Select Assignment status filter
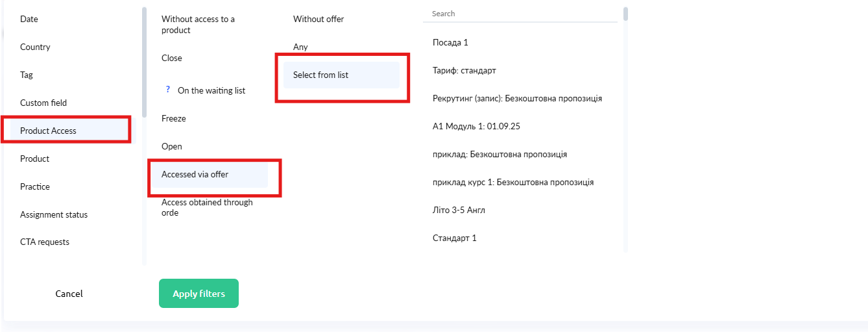Image resolution: width=868 pixels, height=332 pixels. pos(54,215)
